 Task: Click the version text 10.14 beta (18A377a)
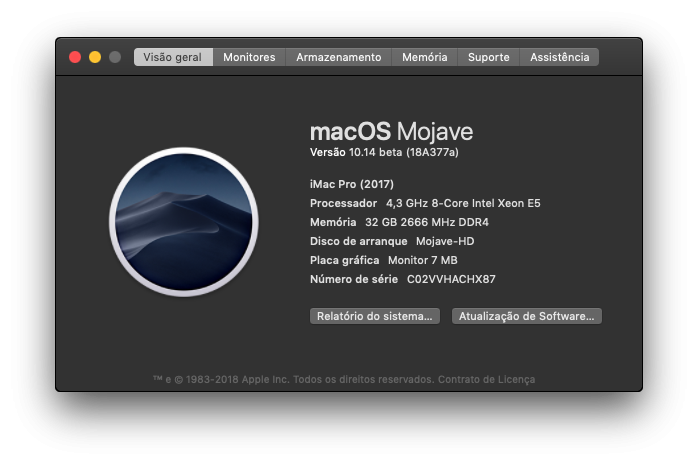pyautogui.click(x=404, y=152)
